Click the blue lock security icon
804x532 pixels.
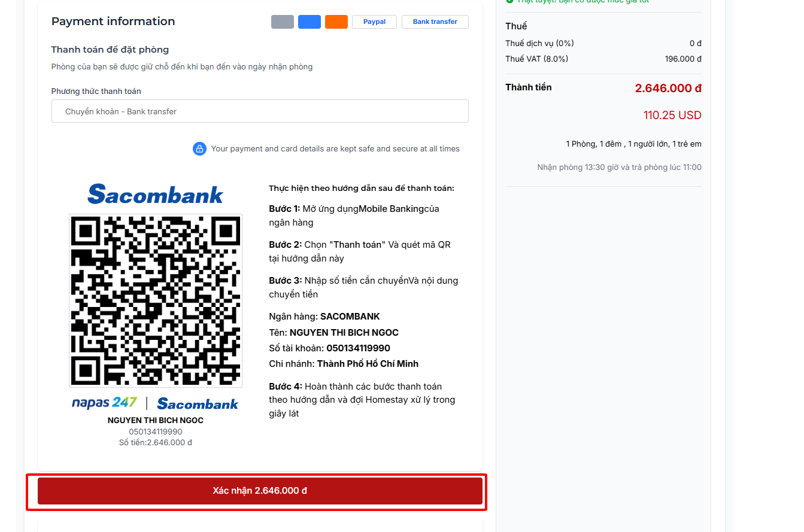(x=199, y=148)
